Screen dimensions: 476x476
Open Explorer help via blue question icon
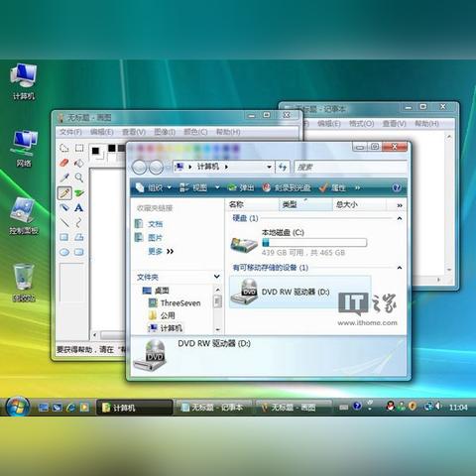[x=397, y=188]
